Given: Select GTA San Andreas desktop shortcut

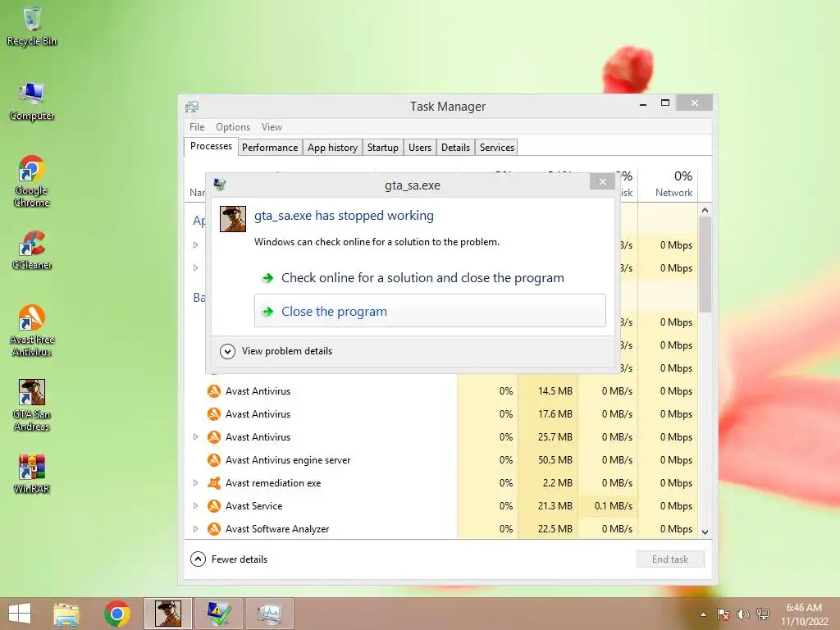Looking at the screenshot, I should pyautogui.click(x=32, y=405).
